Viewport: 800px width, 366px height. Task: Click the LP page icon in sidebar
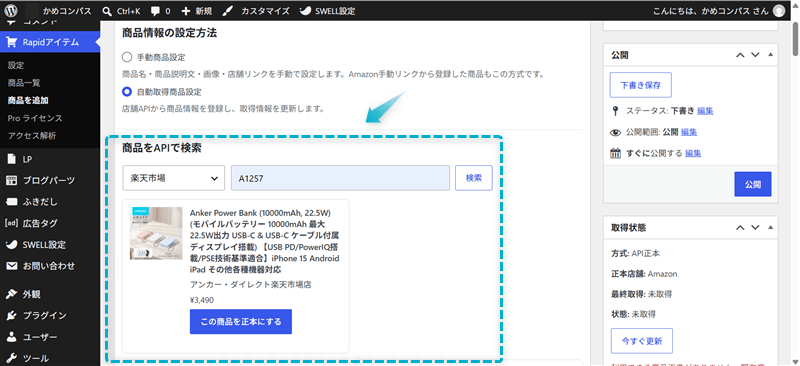12,159
